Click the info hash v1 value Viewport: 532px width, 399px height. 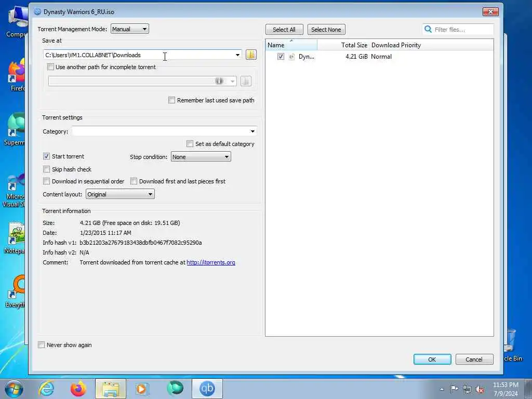pyautogui.click(x=140, y=243)
